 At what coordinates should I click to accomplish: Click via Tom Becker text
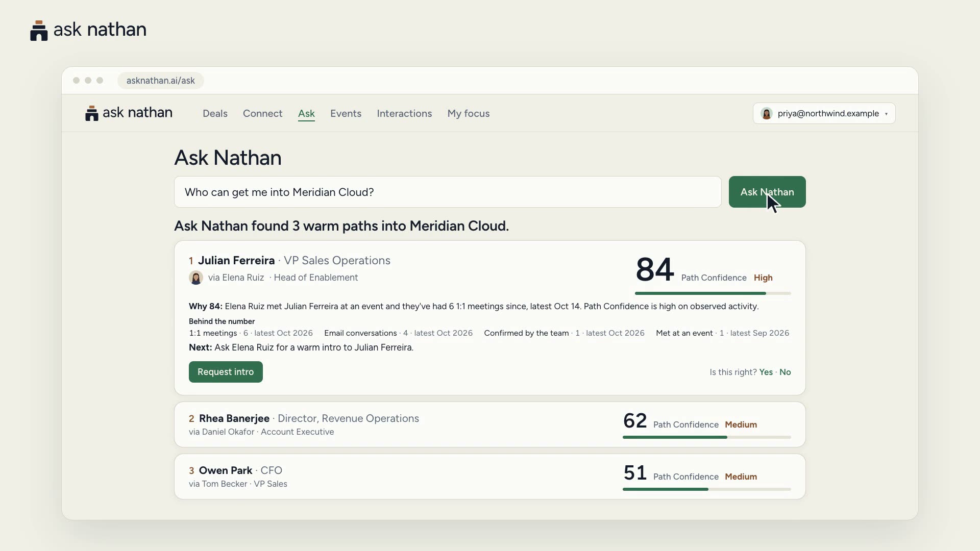pos(218,484)
